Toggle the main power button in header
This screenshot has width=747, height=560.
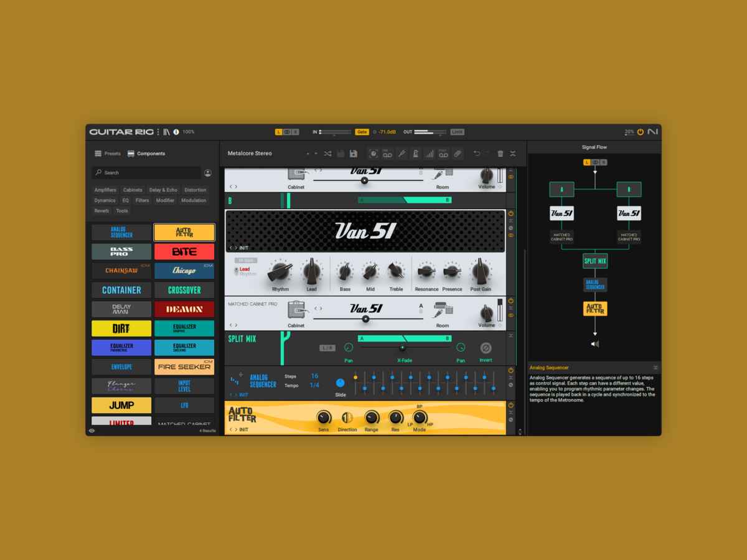[x=641, y=132]
